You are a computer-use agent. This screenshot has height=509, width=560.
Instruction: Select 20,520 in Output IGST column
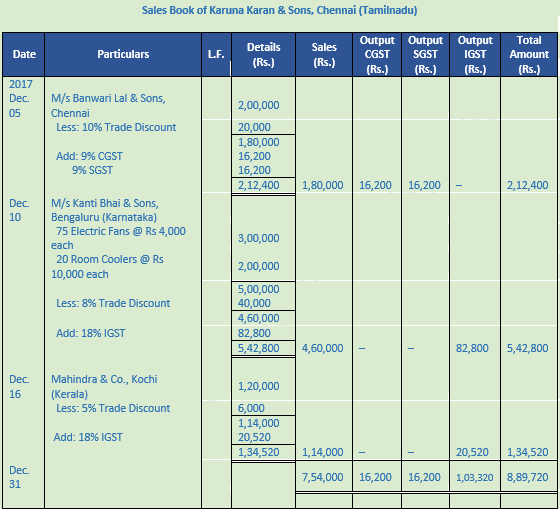point(472,452)
